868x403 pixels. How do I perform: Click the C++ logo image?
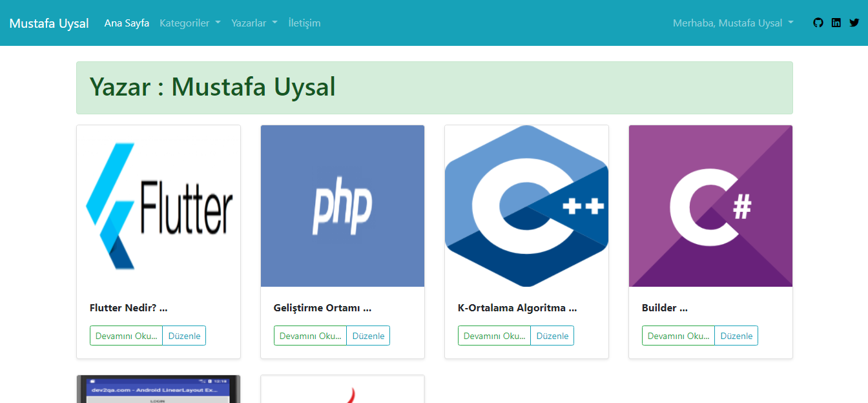pyautogui.click(x=526, y=205)
